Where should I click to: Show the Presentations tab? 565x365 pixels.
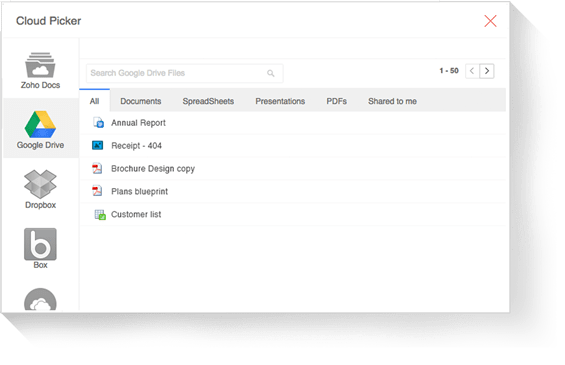(280, 101)
